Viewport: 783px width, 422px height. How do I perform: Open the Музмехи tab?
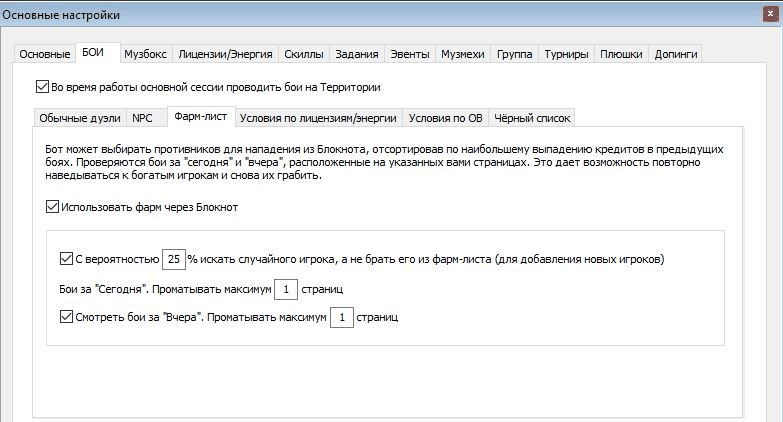(x=462, y=54)
